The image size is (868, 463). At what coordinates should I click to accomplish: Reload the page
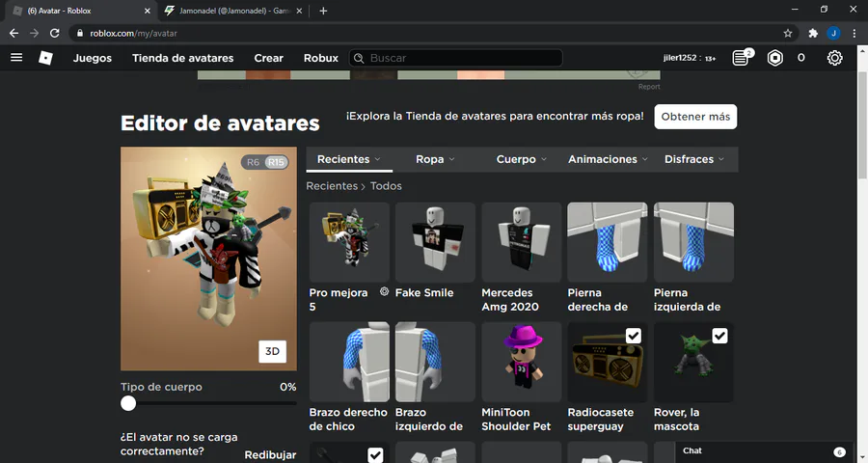[54, 33]
